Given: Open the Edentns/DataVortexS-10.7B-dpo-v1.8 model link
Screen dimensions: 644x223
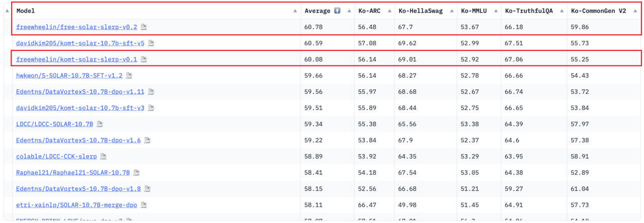Looking at the screenshot, I should point(78,189).
